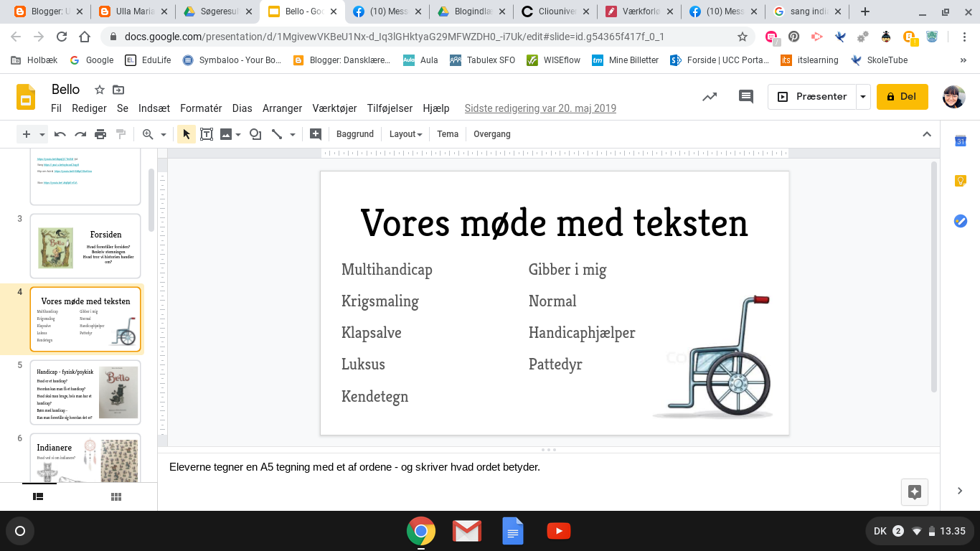Select the shape tool
This screenshot has height=551, width=980.
[255, 134]
